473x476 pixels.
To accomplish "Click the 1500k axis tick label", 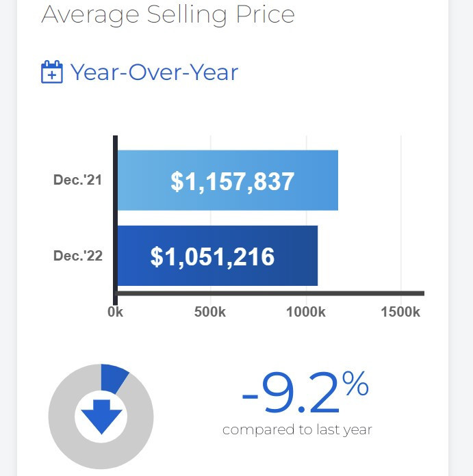I will [x=400, y=313].
